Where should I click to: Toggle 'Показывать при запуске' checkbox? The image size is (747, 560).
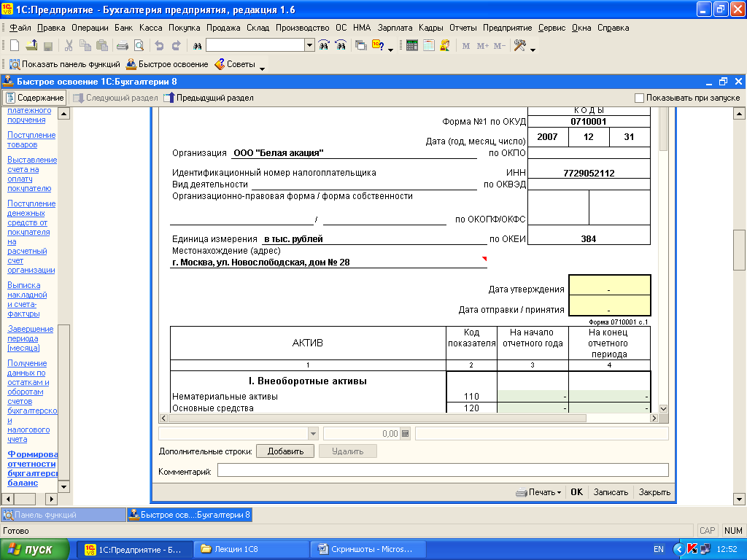click(639, 98)
